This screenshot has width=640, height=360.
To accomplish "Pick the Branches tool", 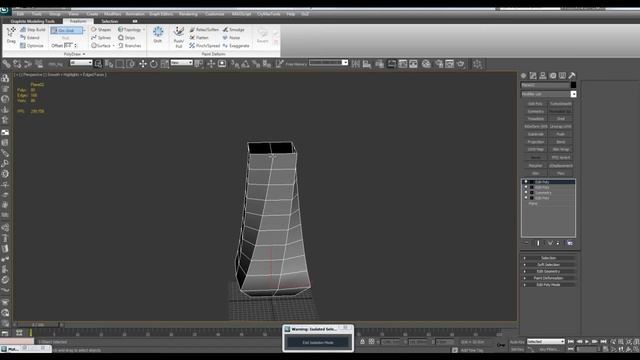I will (x=130, y=46).
